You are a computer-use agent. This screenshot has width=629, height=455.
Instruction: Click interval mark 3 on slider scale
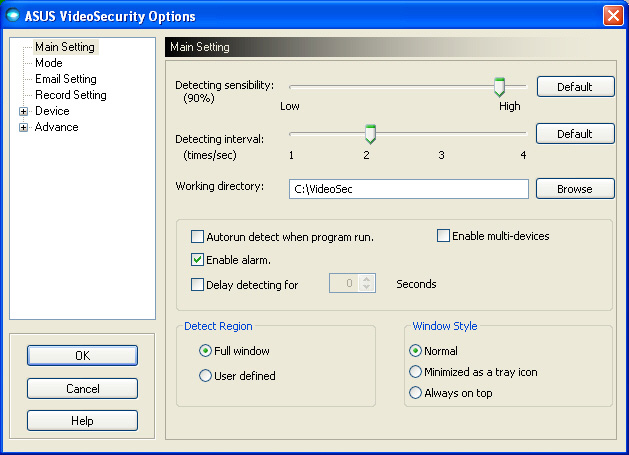[441, 155]
